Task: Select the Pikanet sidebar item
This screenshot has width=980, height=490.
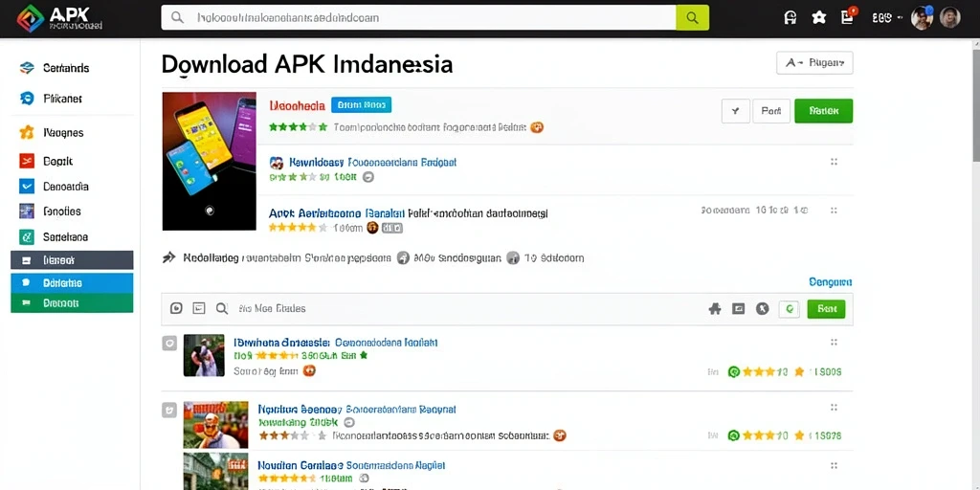Action: pos(52,99)
